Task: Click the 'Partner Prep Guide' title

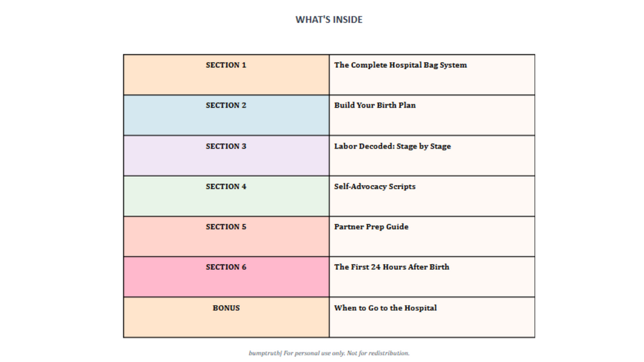Action: click(371, 227)
